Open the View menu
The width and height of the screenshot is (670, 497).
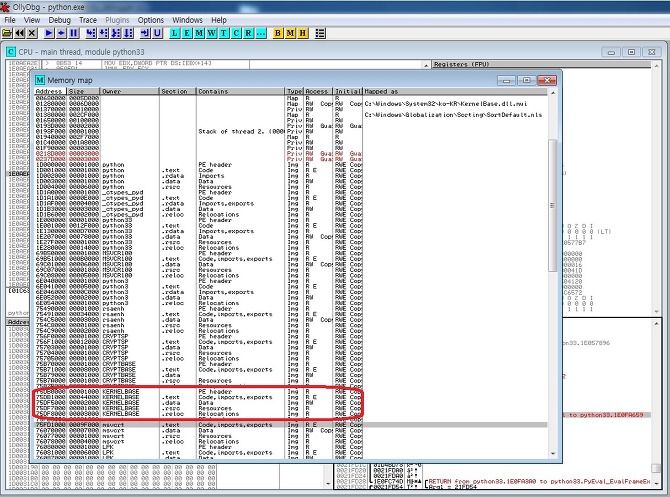pyautogui.click(x=32, y=20)
